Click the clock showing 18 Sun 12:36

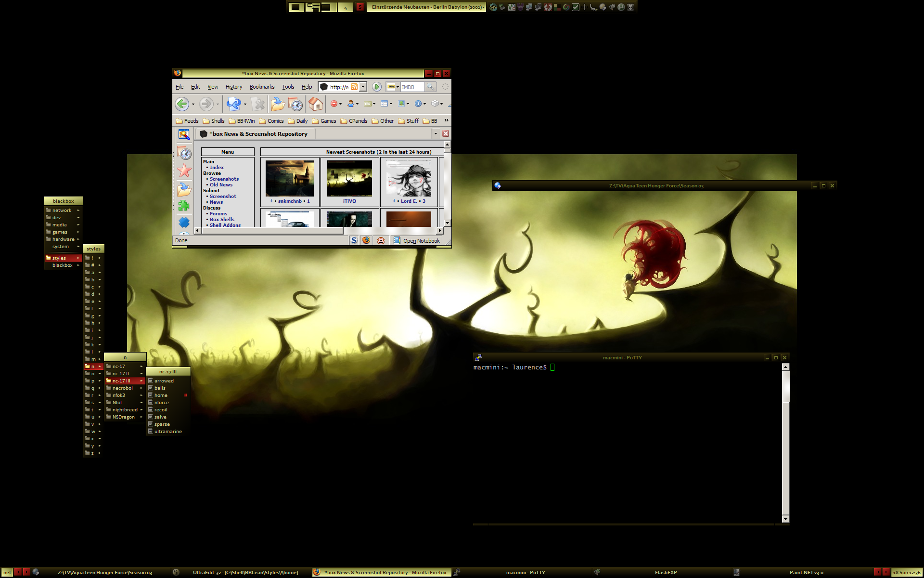[907, 572]
